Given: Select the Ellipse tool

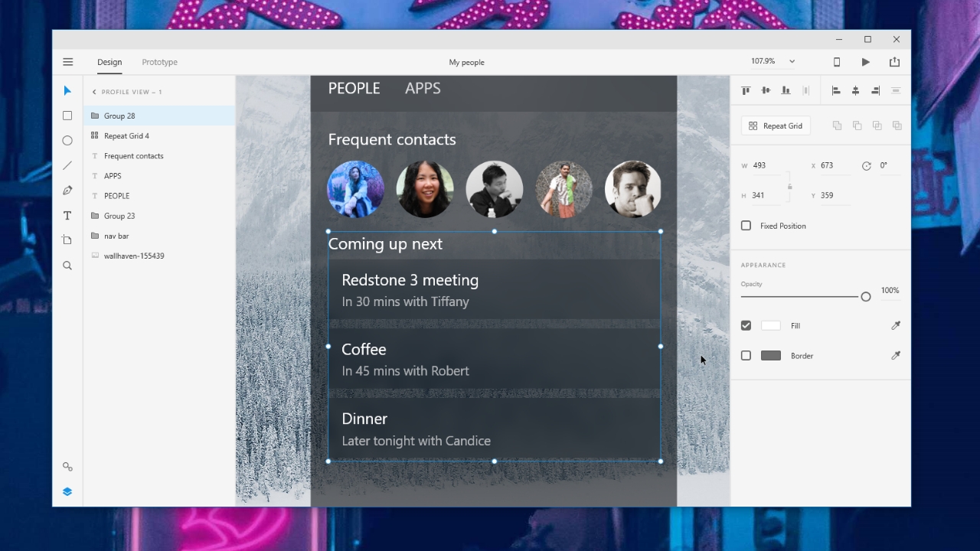Looking at the screenshot, I should [67, 141].
